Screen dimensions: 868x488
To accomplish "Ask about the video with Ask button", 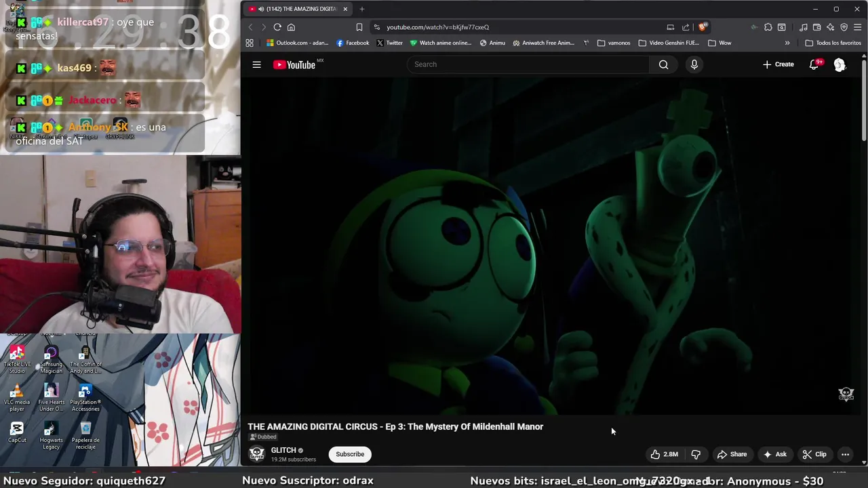I will (774, 454).
